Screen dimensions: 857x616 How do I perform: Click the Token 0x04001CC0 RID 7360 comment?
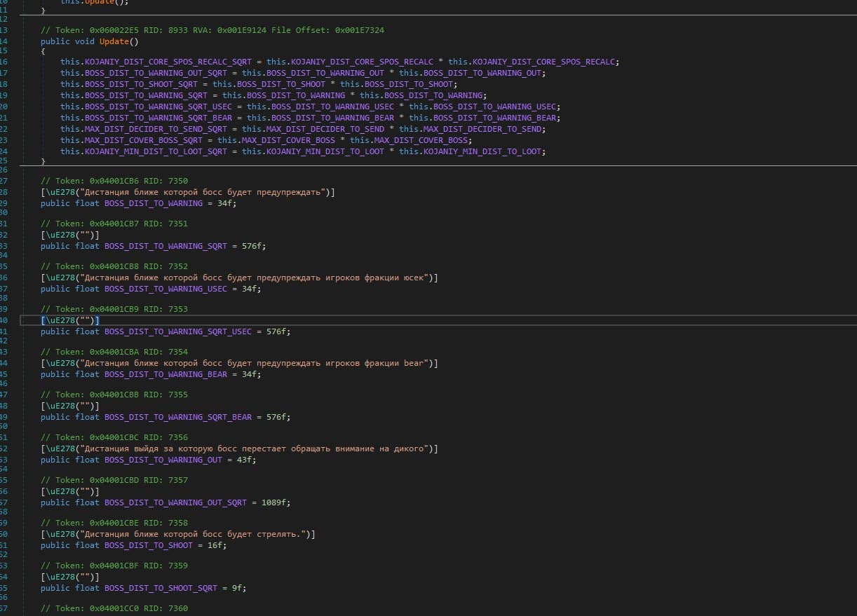(x=114, y=608)
